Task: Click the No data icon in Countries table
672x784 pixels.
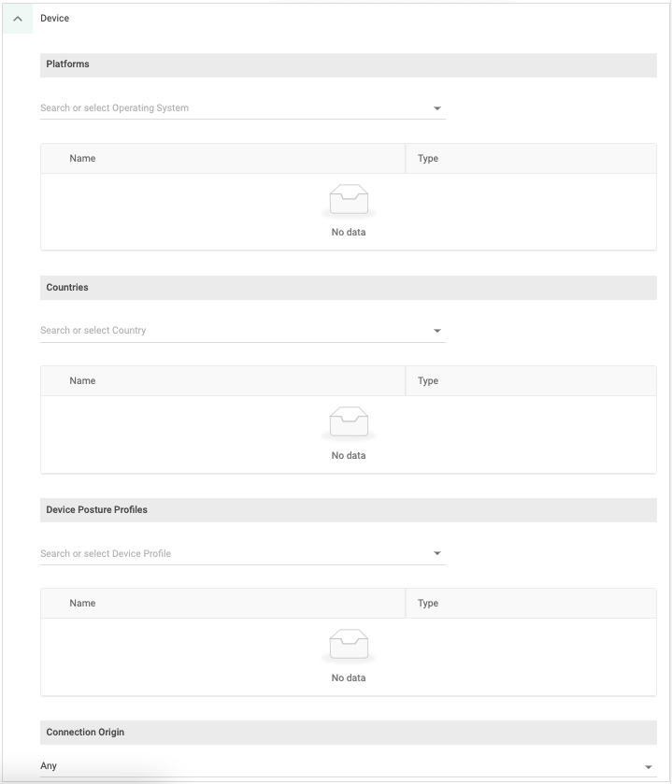Action: pos(349,421)
